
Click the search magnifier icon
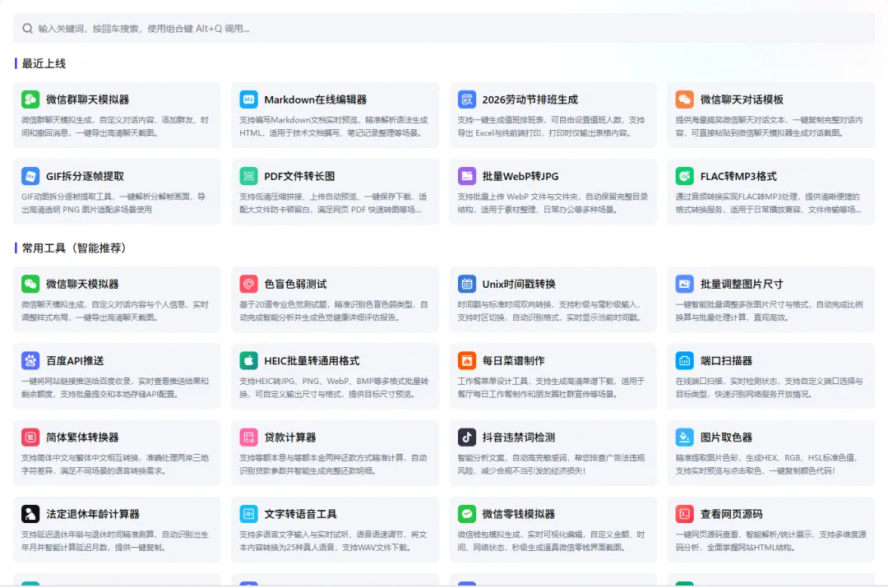coord(27,28)
